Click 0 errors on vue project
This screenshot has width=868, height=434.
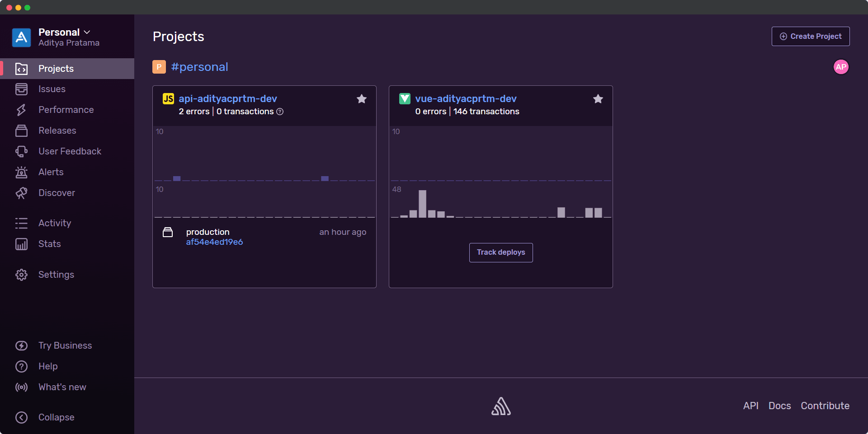pyautogui.click(x=431, y=112)
